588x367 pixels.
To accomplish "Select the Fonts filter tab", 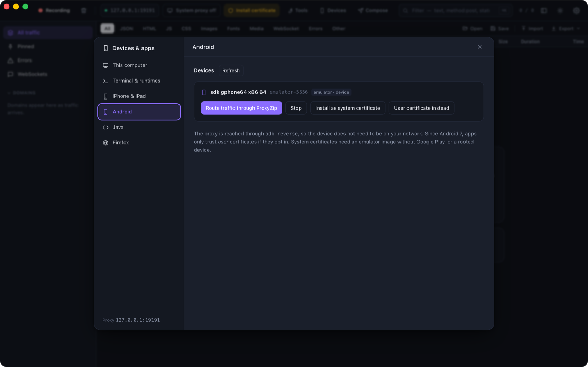I will tap(233, 28).
